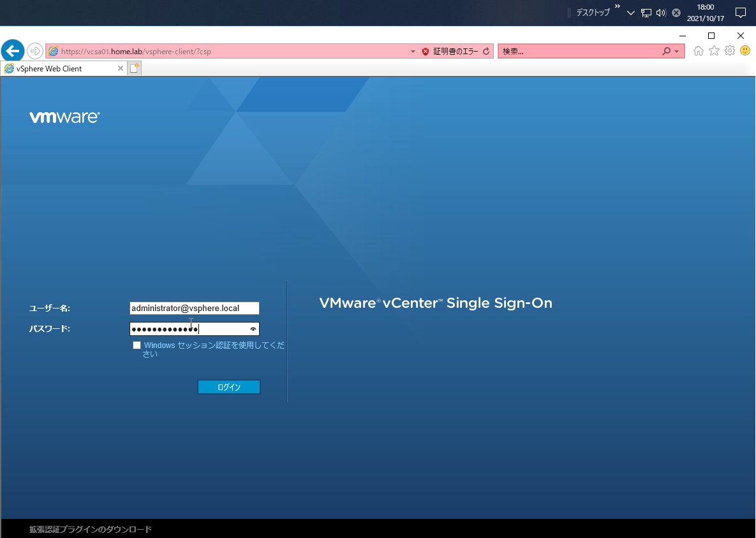
Task: Click the Windows セッション認証 label text
Action: point(214,350)
